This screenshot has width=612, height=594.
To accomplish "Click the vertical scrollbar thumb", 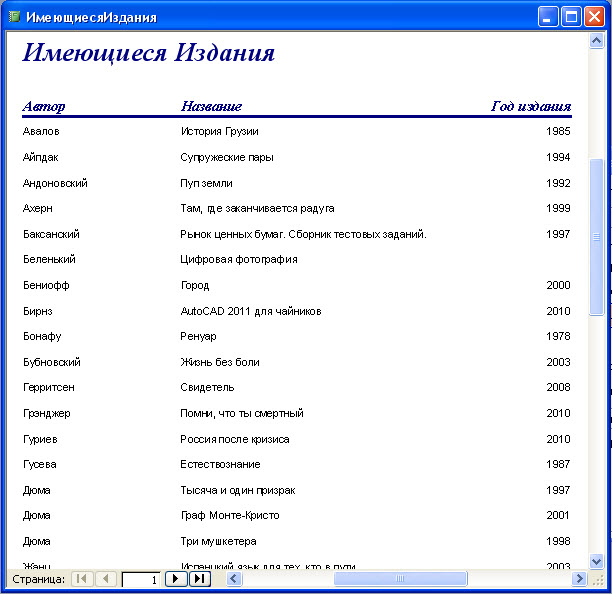I will tap(596, 237).
